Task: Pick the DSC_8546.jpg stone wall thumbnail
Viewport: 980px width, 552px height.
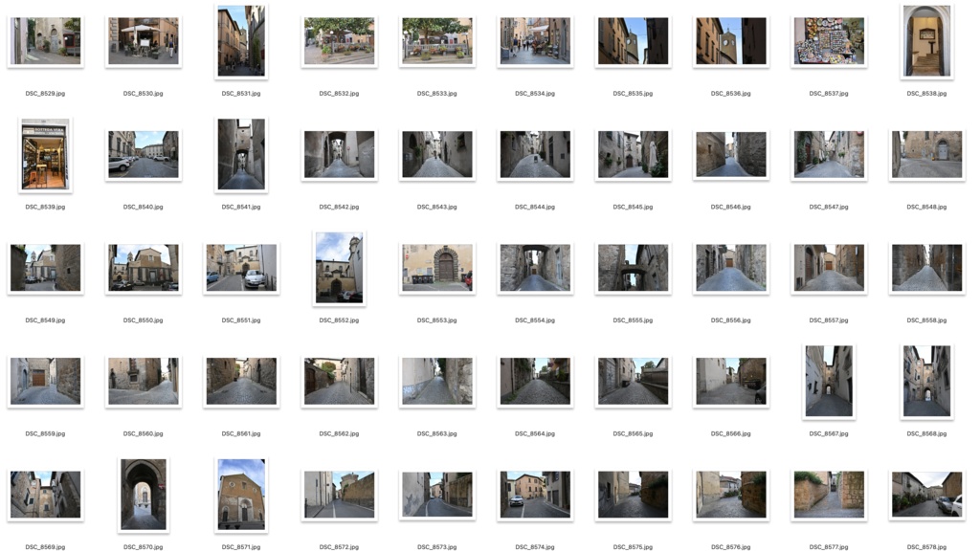Action: (730, 154)
